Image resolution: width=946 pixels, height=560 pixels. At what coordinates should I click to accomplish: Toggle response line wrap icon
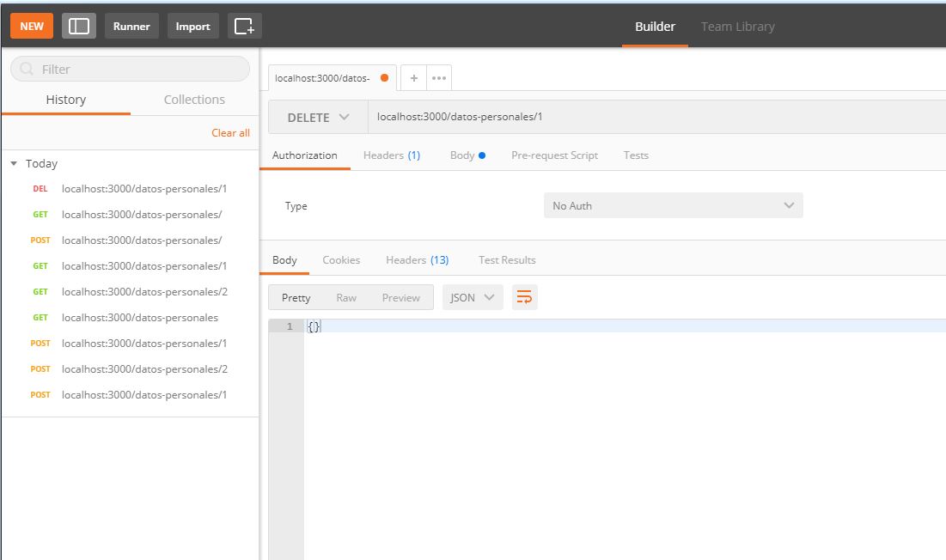tap(524, 297)
